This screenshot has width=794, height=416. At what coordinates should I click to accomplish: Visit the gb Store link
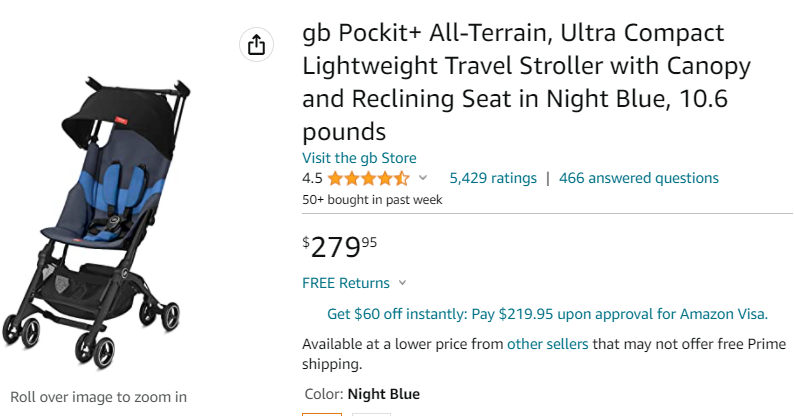(359, 158)
